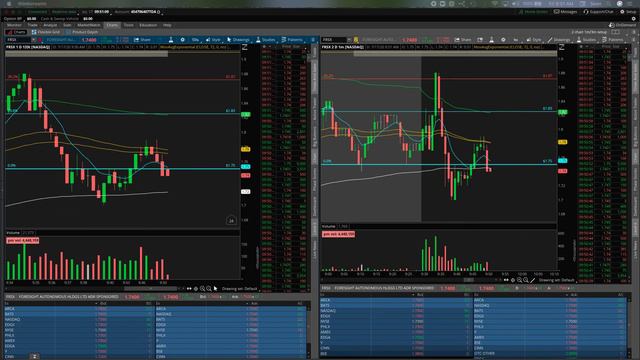Click left chart sidebar toggle icon
This screenshot has height=360, width=640.
pyautogui.click(x=245, y=47)
